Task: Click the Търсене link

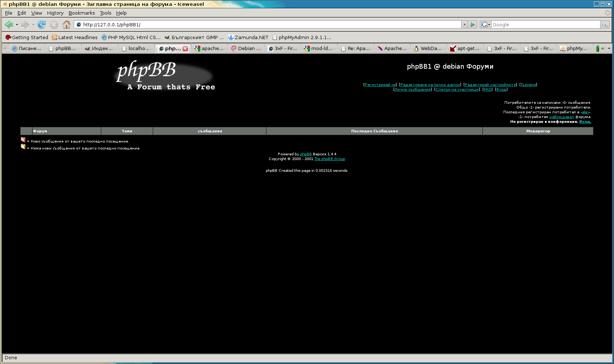Action: 528,85
